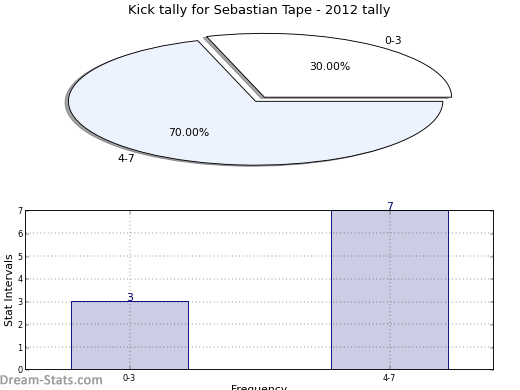This screenshot has width=520, height=390.
Task: Select the 0-3 bar in histogram
Action: (130, 335)
